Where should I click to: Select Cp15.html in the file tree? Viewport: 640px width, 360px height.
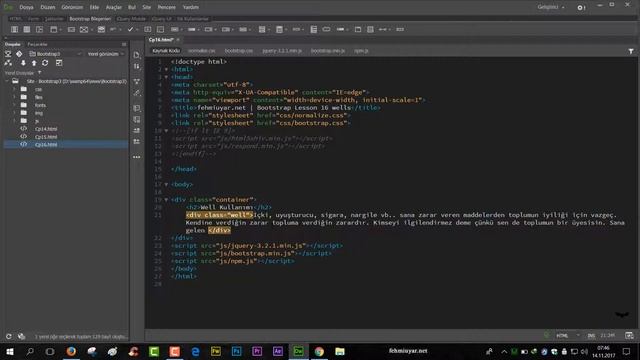click(46, 137)
